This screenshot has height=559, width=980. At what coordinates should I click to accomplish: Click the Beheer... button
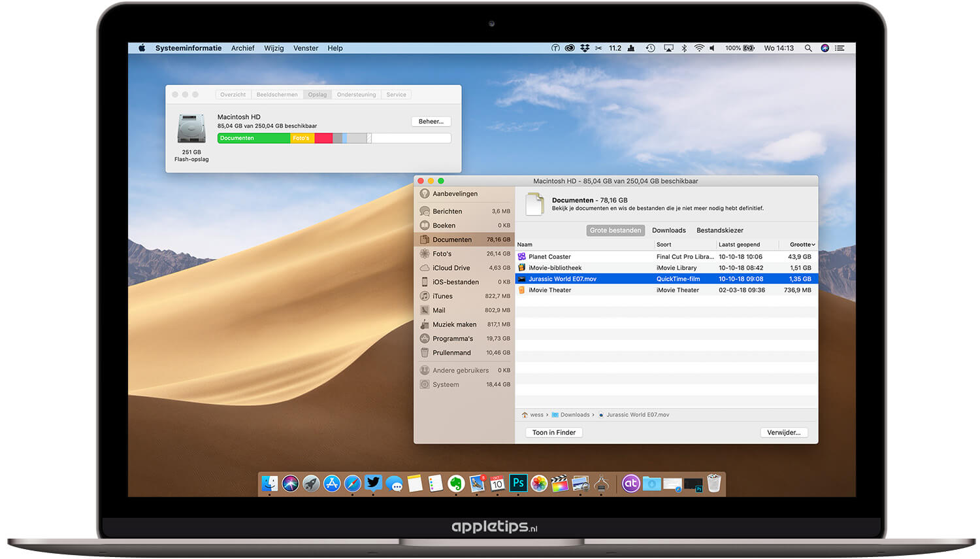431,122
